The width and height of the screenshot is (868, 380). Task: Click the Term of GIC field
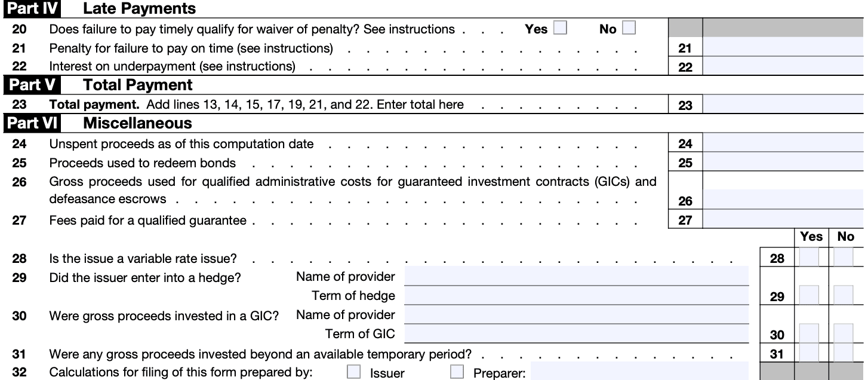[576, 333]
